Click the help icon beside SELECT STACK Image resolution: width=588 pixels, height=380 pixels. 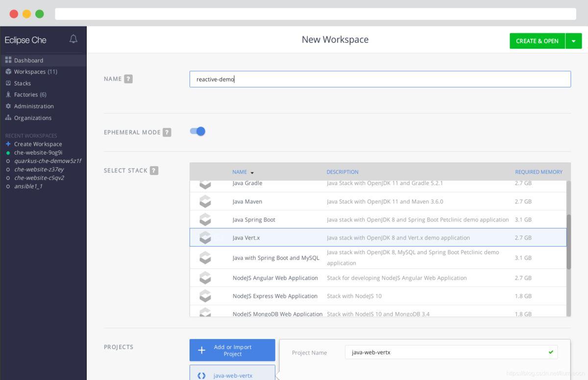[x=154, y=170]
